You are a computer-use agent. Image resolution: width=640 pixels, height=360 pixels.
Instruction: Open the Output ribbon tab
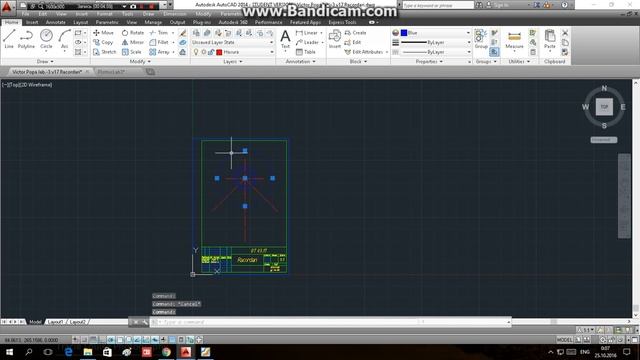[x=177, y=22]
